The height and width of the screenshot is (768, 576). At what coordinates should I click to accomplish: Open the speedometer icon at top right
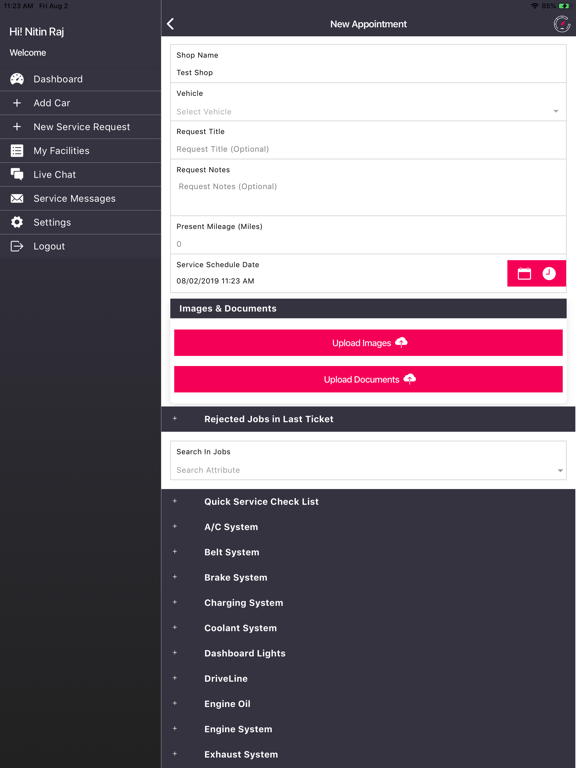(561, 24)
